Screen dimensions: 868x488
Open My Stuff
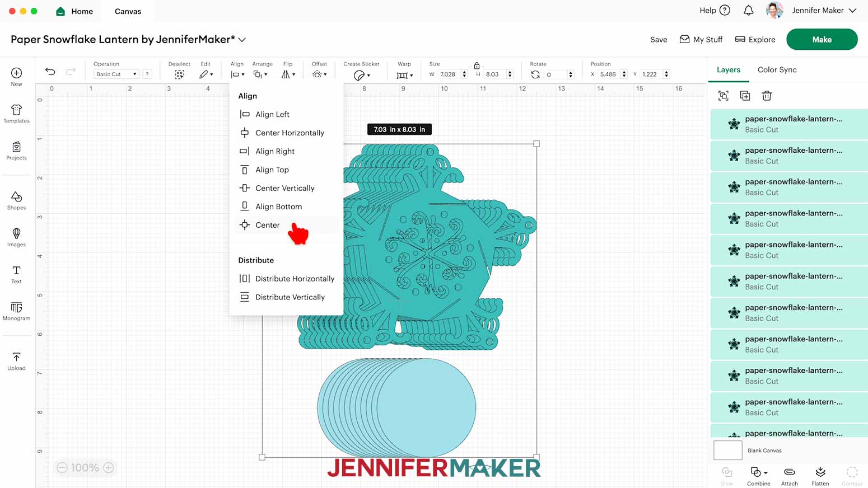point(701,40)
